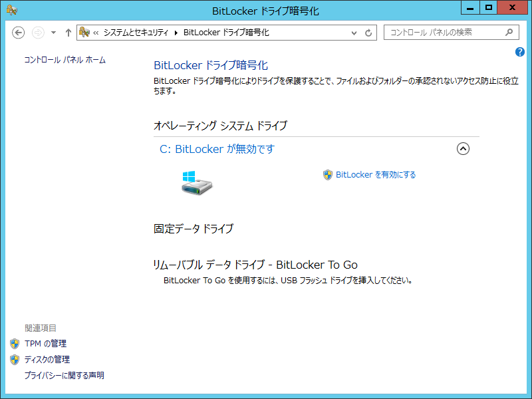Click the 固定データ ドライブ heading
Viewport: 532px width, 399px height.
coord(194,229)
